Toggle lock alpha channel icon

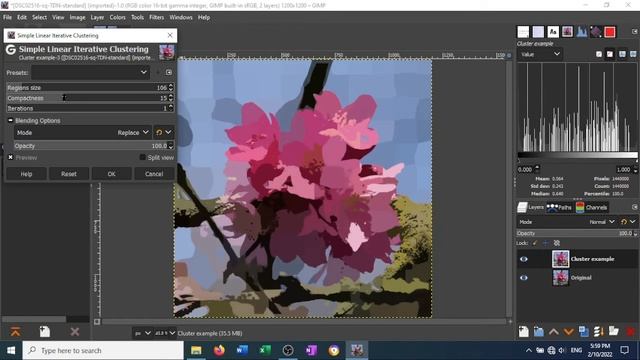click(556, 243)
